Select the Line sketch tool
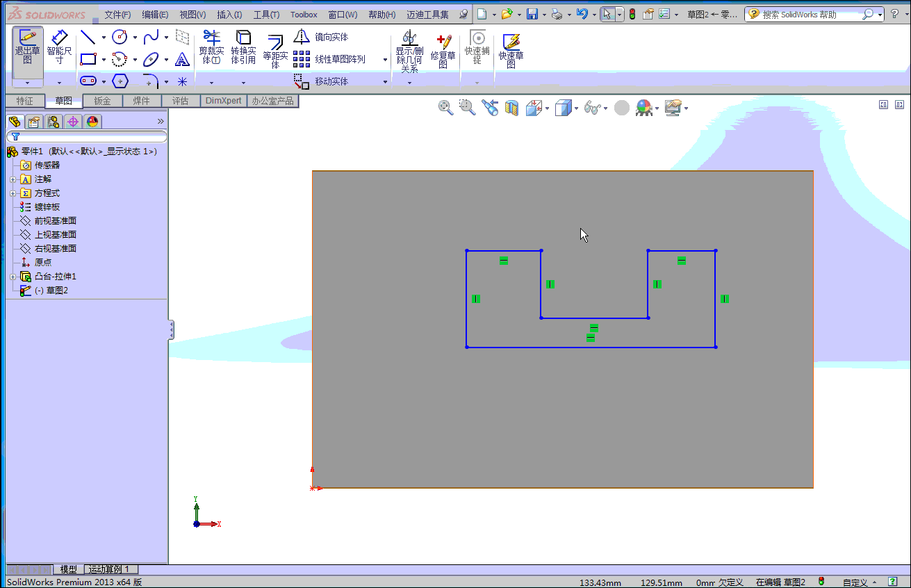The image size is (911, 588). (88, 38)
